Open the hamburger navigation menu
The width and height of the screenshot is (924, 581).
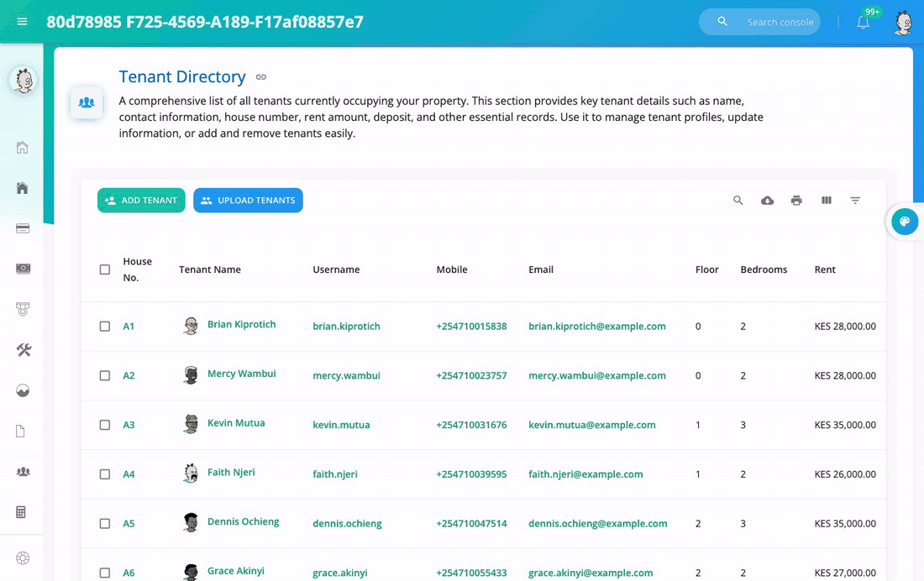[22, 22]
